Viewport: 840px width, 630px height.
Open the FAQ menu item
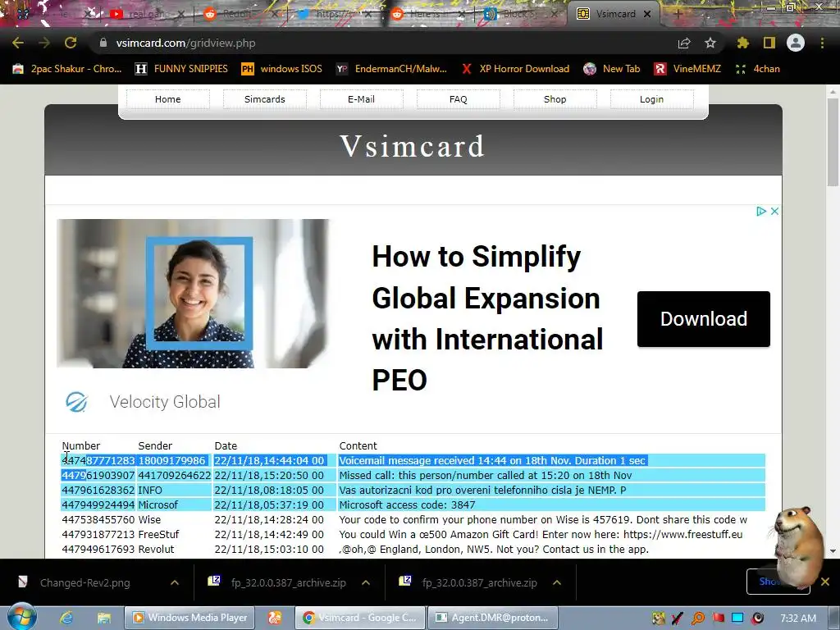tap(458, 99)
